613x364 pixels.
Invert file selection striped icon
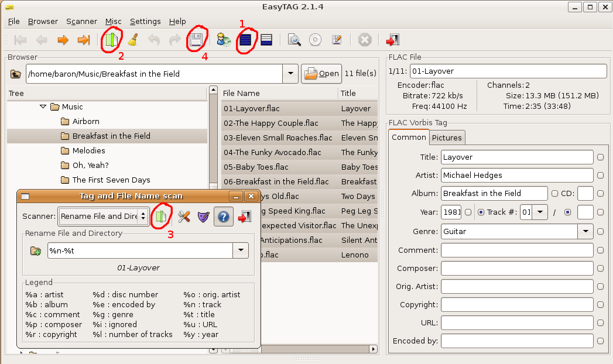point(266,40)
